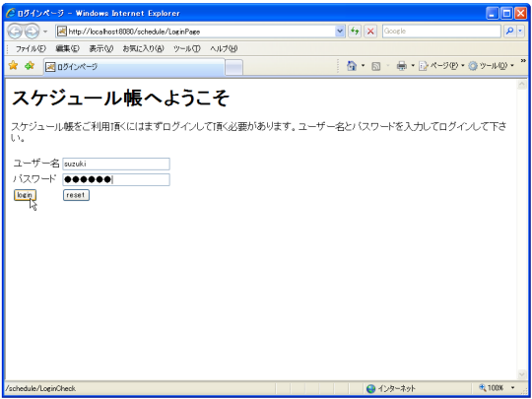Click the スケジュール帳へようこそ heading

point(120,99)
